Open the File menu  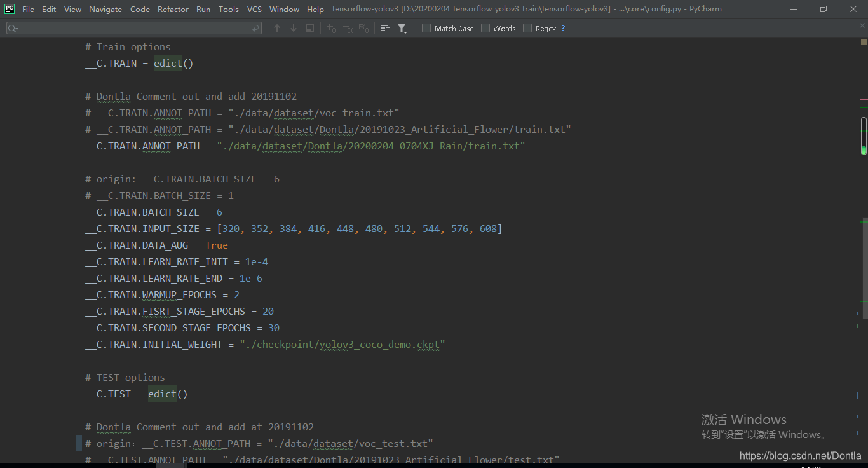(x=28, y=9)
